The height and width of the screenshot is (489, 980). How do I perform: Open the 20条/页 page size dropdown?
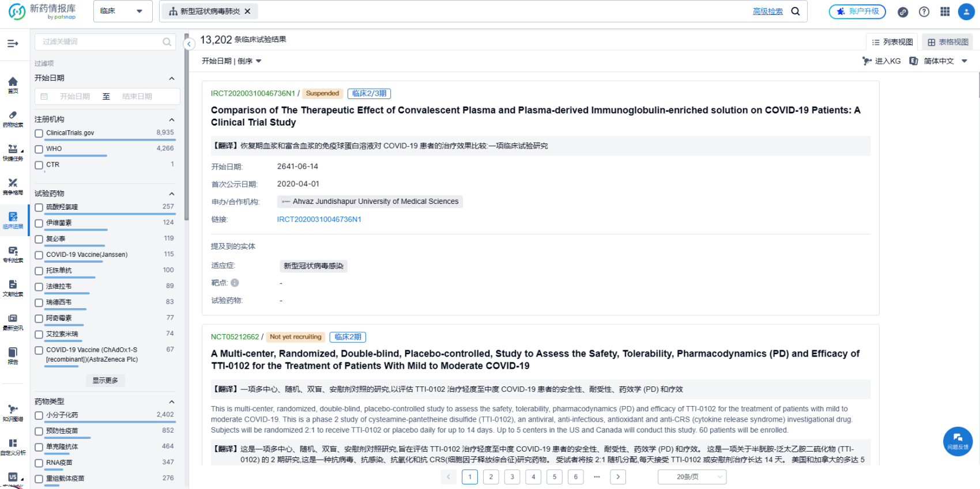692,477
